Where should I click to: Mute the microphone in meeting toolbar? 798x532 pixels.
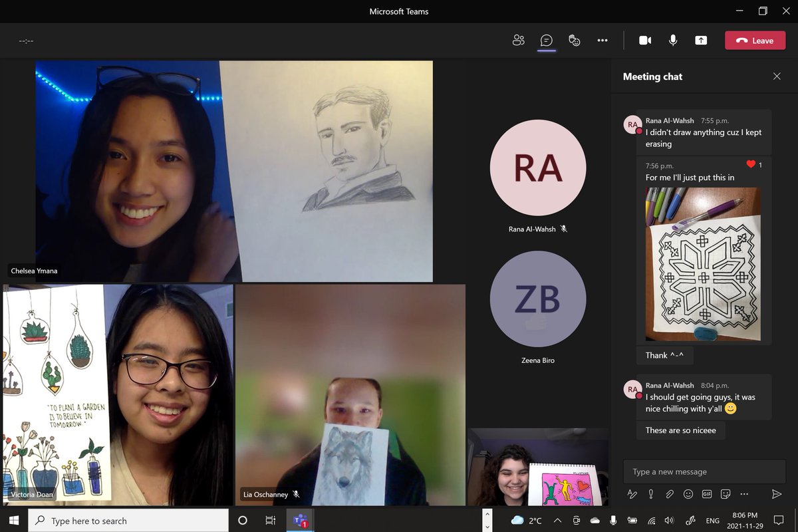click(x=673, y=41)
